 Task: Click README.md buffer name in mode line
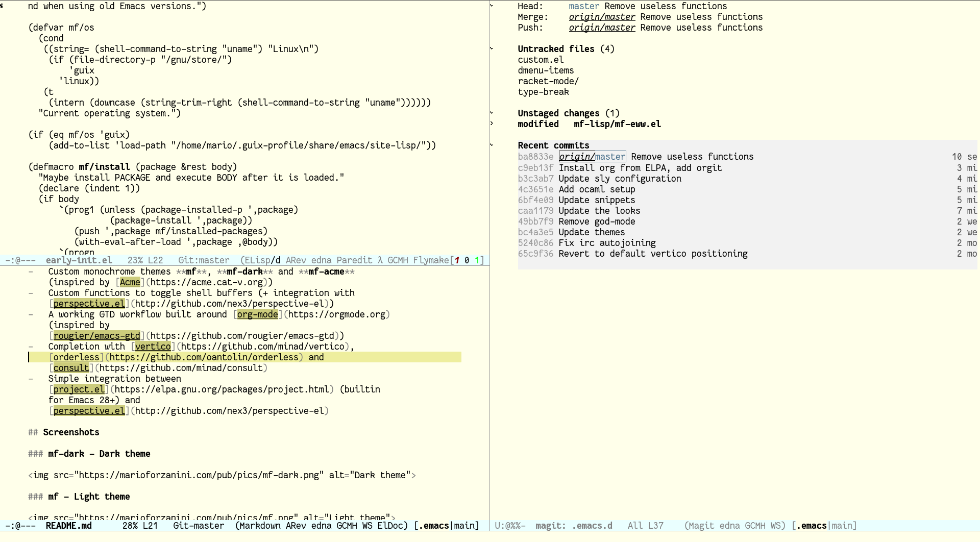pyautogui.click(x=68, y=526)
